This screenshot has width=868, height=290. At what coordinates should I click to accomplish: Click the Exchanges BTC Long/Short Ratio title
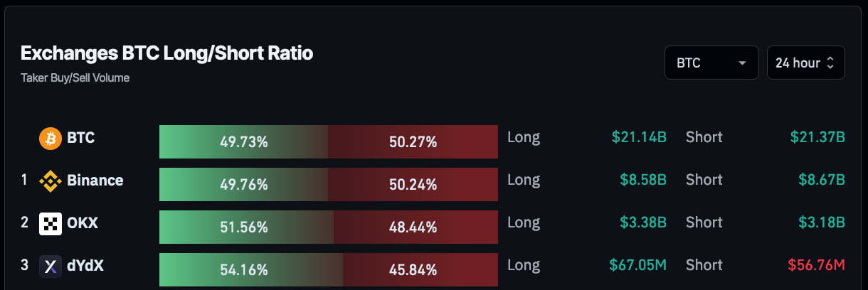166,53
